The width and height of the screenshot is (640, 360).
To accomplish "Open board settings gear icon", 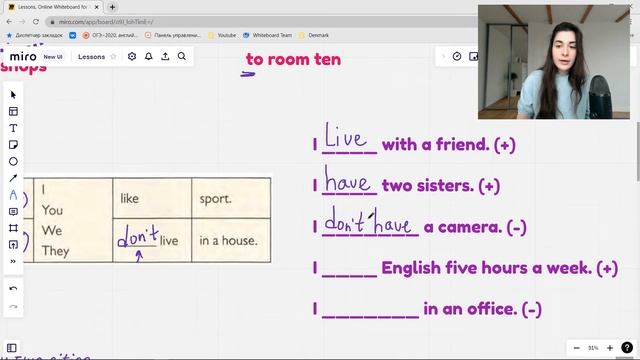I will 132,56.
